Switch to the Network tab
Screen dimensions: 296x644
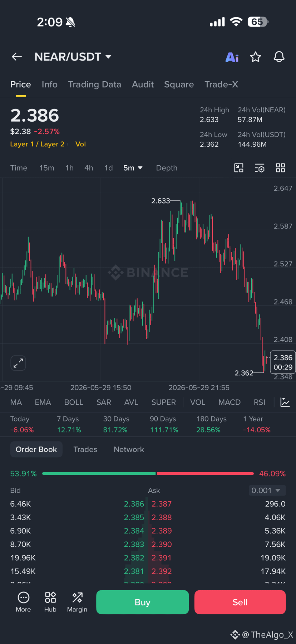(129, 449)
